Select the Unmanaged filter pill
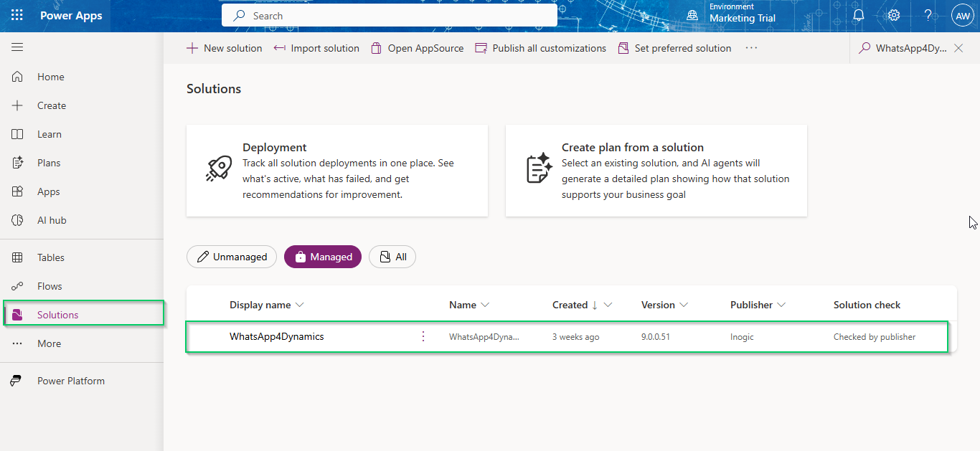 232,257
